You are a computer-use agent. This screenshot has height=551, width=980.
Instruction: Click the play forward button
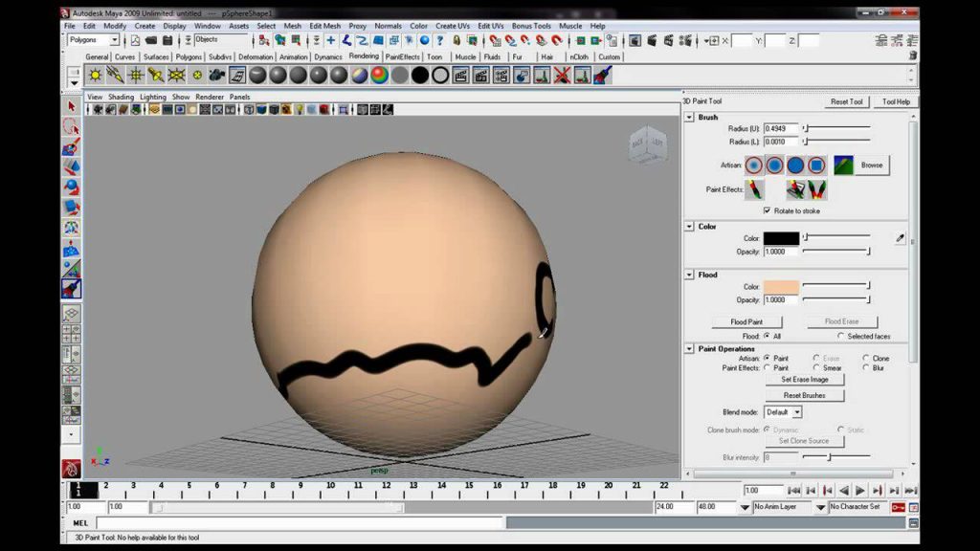click(860, 491)
